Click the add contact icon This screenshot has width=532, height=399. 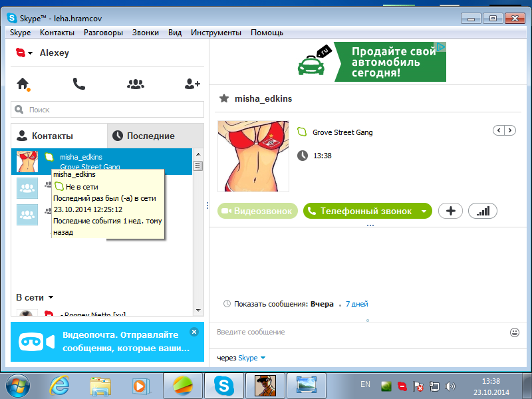192,84
